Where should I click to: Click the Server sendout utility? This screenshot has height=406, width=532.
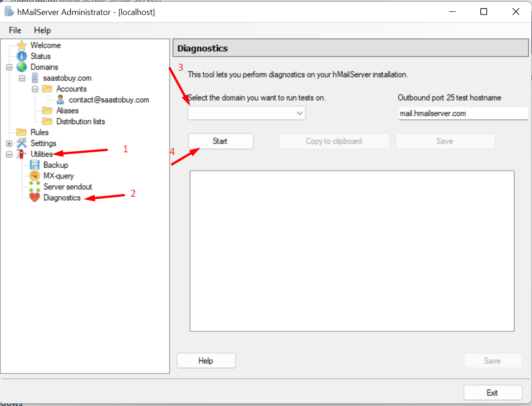click(x=67, y=186)
